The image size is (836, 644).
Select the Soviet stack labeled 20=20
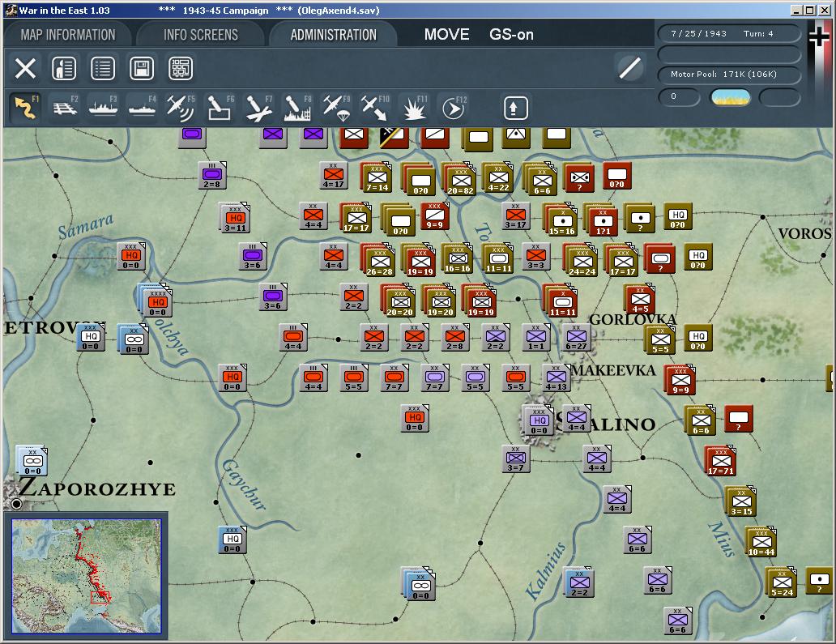(x=399, y=301)
